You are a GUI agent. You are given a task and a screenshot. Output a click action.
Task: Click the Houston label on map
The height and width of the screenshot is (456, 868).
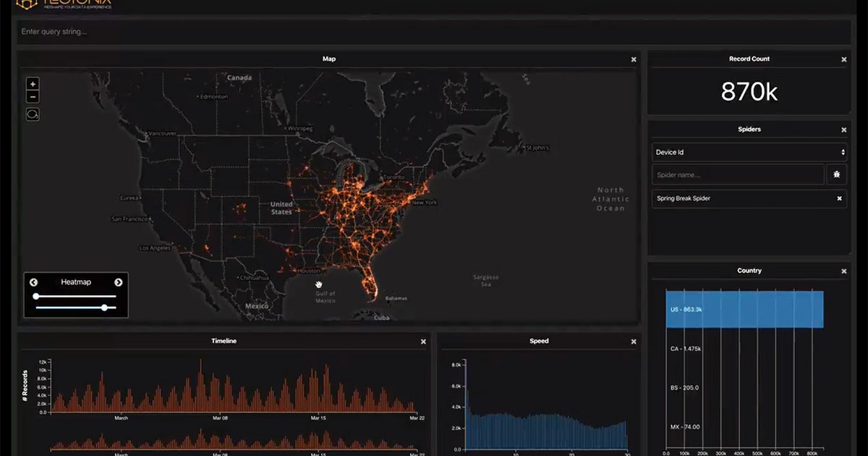(308, 271)
